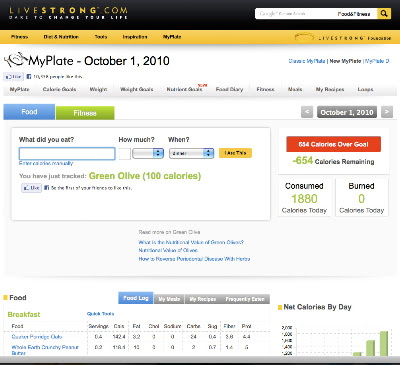Open Food Diary in sub-navigation
The height and width of the screenshot is (365, 400).
(x=229, y=89)
